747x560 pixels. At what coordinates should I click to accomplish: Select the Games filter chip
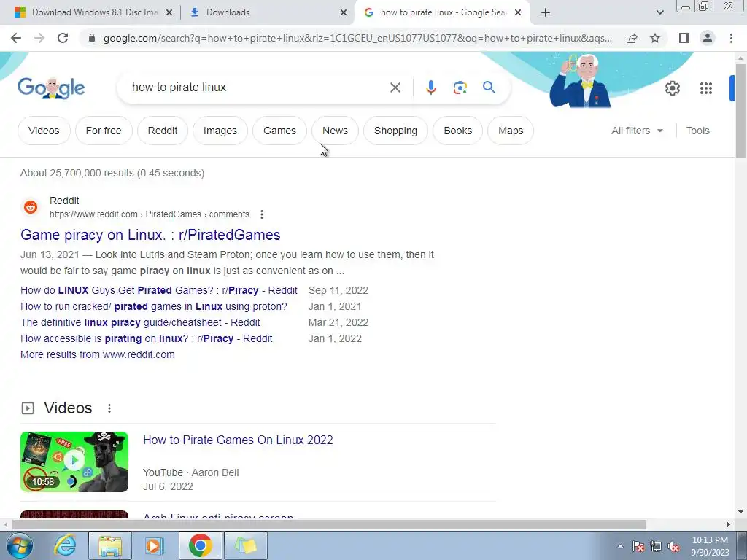(x=279, y=131)
